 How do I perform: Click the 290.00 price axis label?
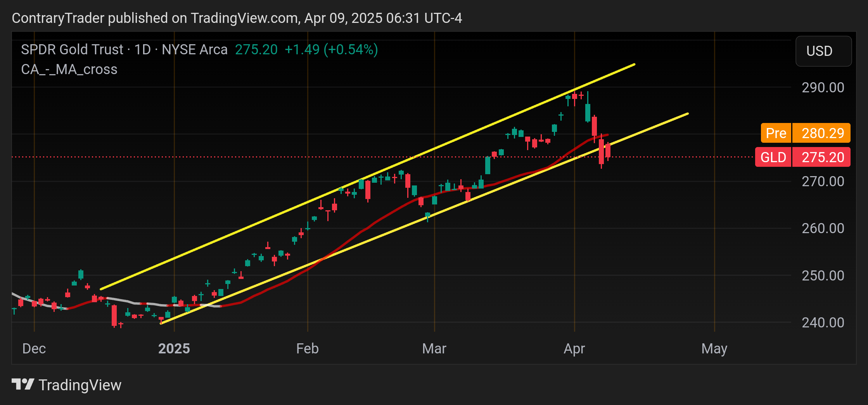coord(823,88)
